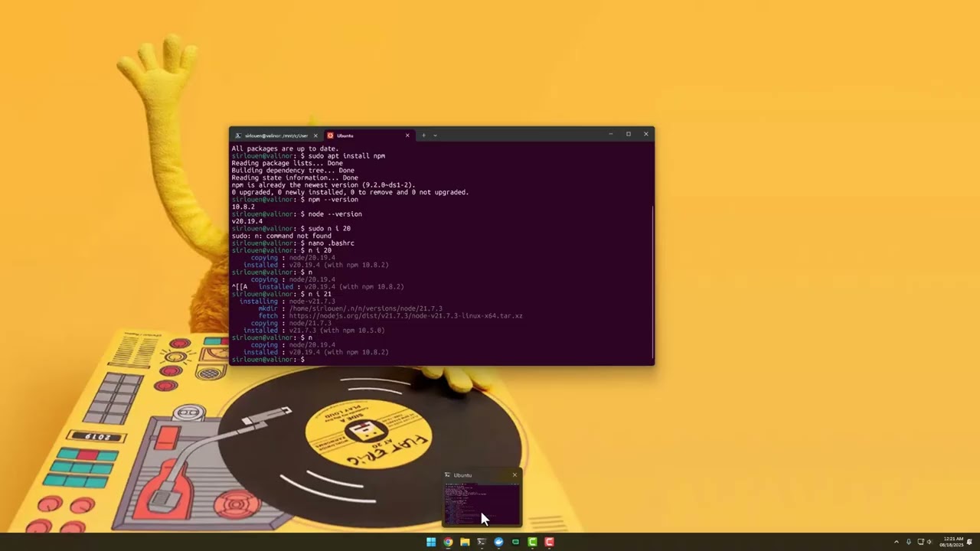Show hidden system tray icons
The width and height of the screenshot is (980, 551).
coord(897,542)
